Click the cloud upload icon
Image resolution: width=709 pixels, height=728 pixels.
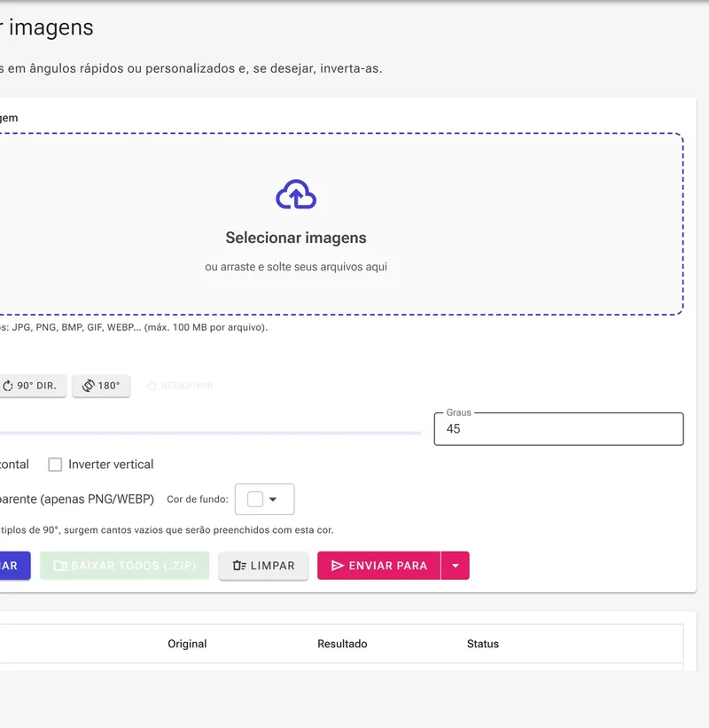click(x=296, y=194)
